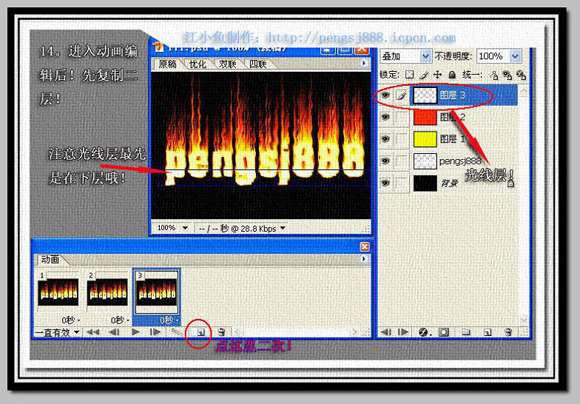Screen dimensions: 580x404
Task: Enable lock transparent pixels
Action: click(409, 75)
